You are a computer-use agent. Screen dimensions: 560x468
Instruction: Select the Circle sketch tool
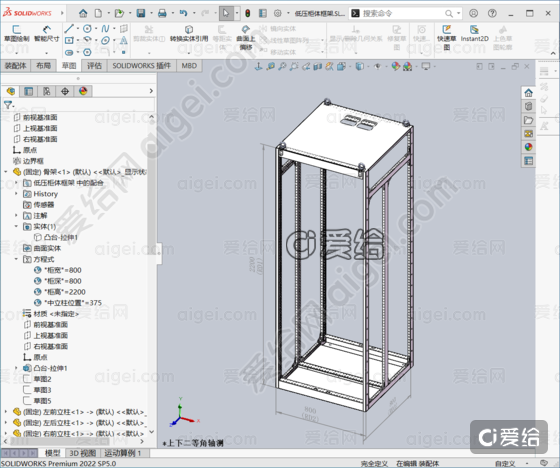(x=87, y=29)
